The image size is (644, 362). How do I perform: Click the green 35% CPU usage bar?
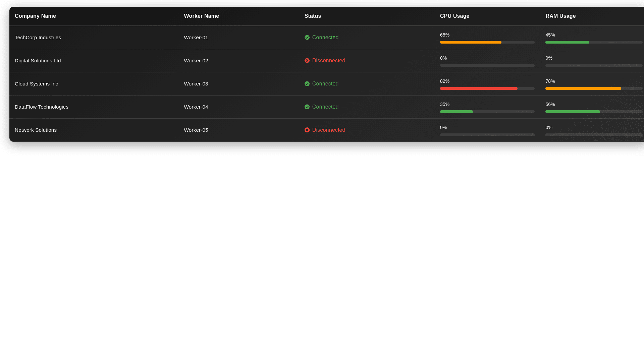coord(456,112)
